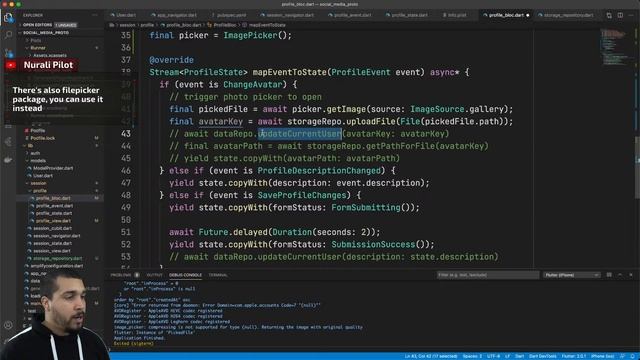Click Dart language mode in status bar

click(519, 356)
